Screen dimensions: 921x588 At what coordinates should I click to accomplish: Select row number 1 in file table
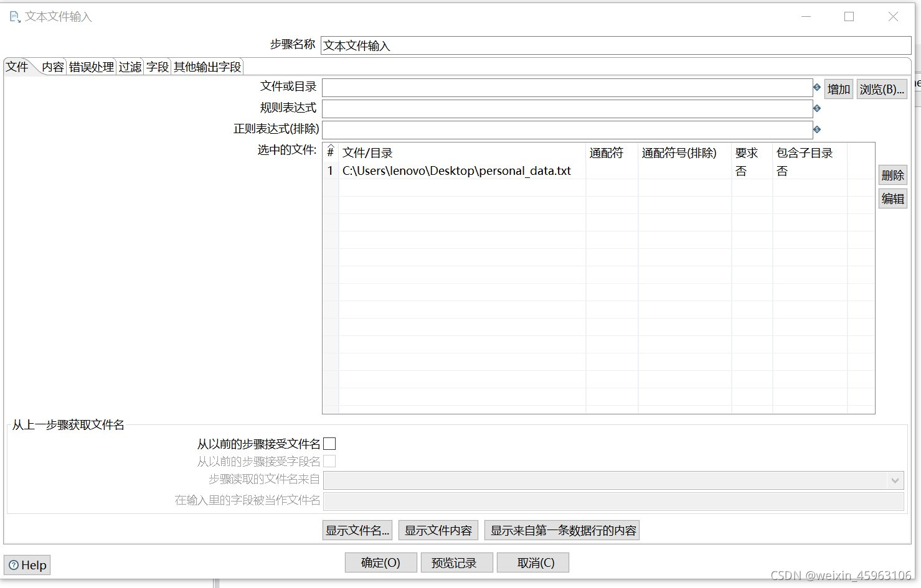coord(331,170)
